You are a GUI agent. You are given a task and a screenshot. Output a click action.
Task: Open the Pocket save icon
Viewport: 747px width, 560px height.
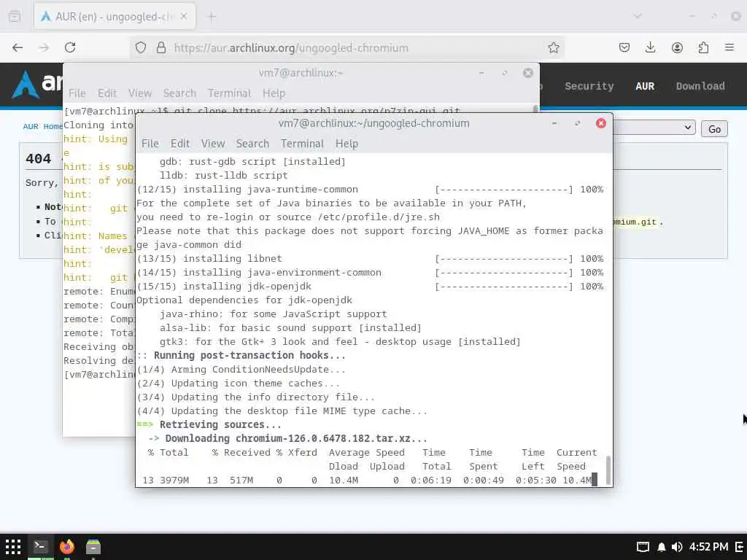coord(624,47)
